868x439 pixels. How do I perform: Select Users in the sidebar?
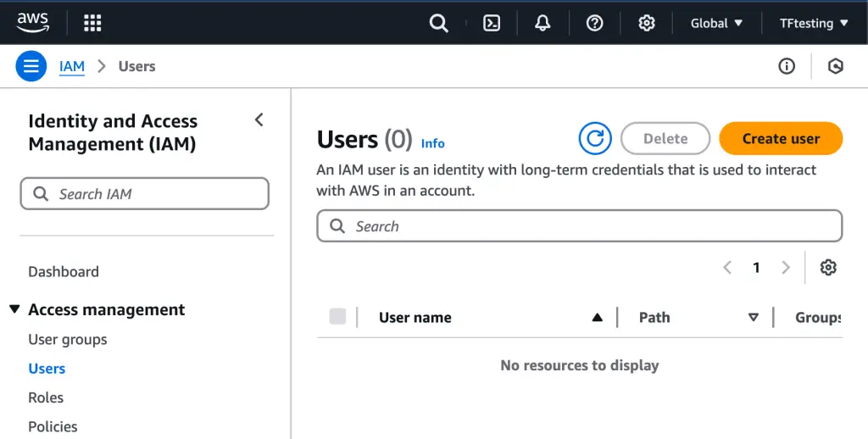pyautogui.click(x=47, y=369)
